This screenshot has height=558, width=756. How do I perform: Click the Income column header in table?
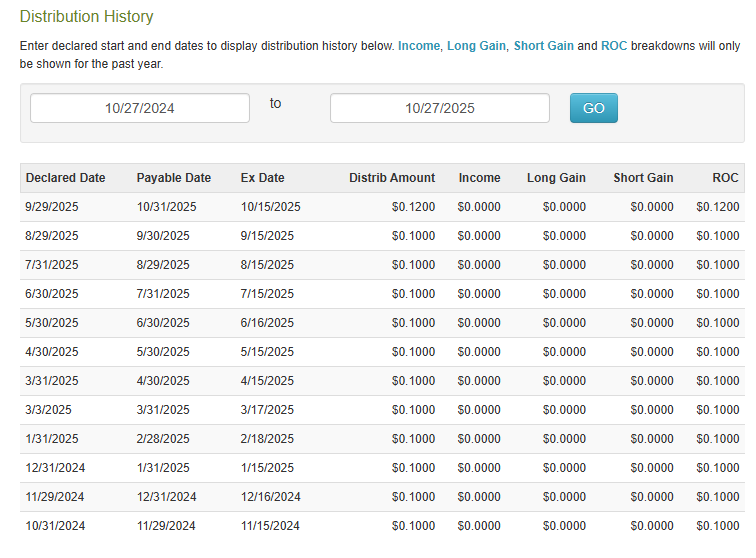[x=479, y=178]
